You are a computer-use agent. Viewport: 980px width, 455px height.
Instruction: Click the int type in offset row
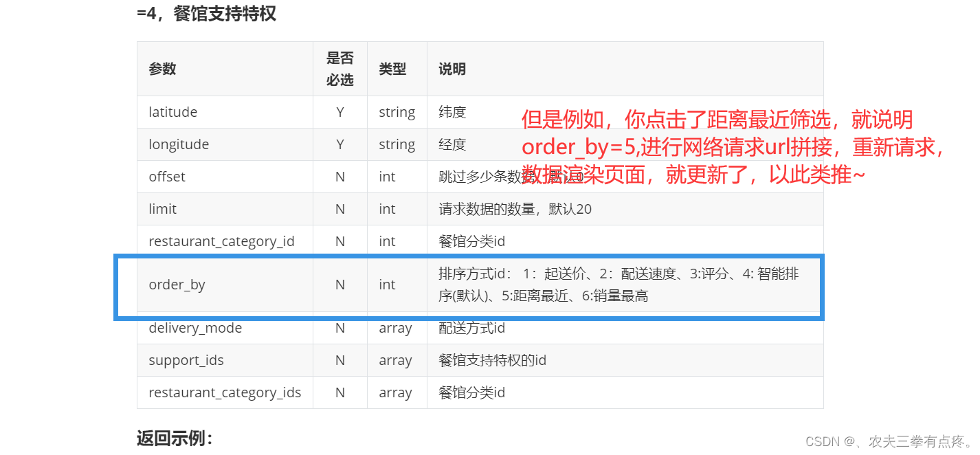pos(387,177)
